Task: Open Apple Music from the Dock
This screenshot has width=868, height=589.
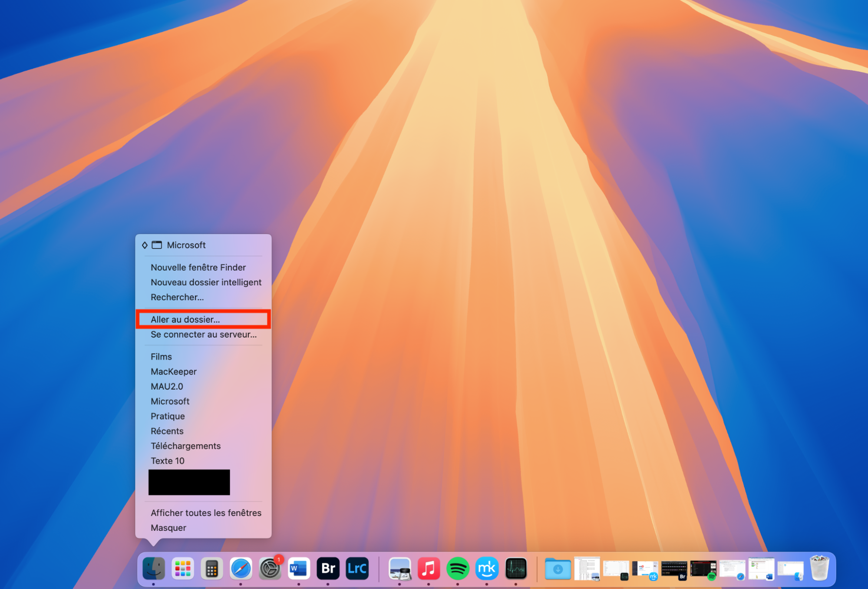Action: 429,568
